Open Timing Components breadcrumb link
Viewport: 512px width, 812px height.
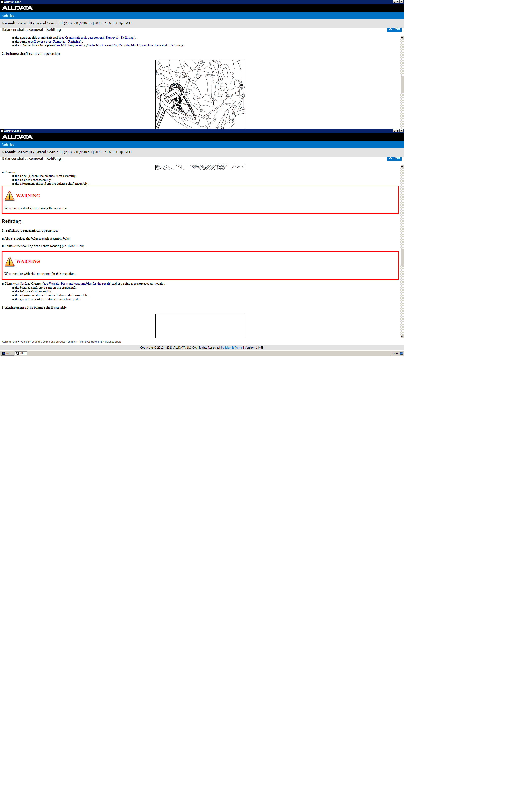pos(90,342)
